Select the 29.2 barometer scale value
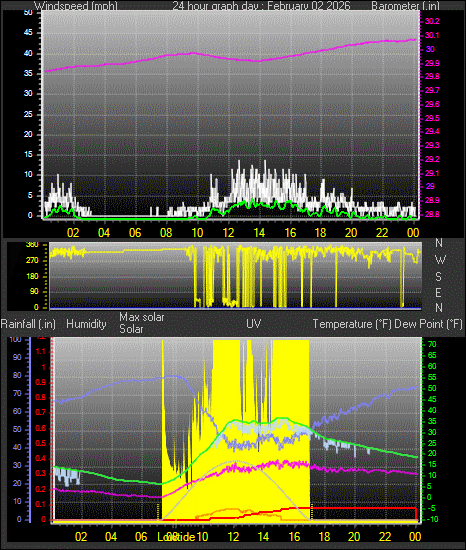The height and width of the screenshot is (550, 466). point(432,160)
